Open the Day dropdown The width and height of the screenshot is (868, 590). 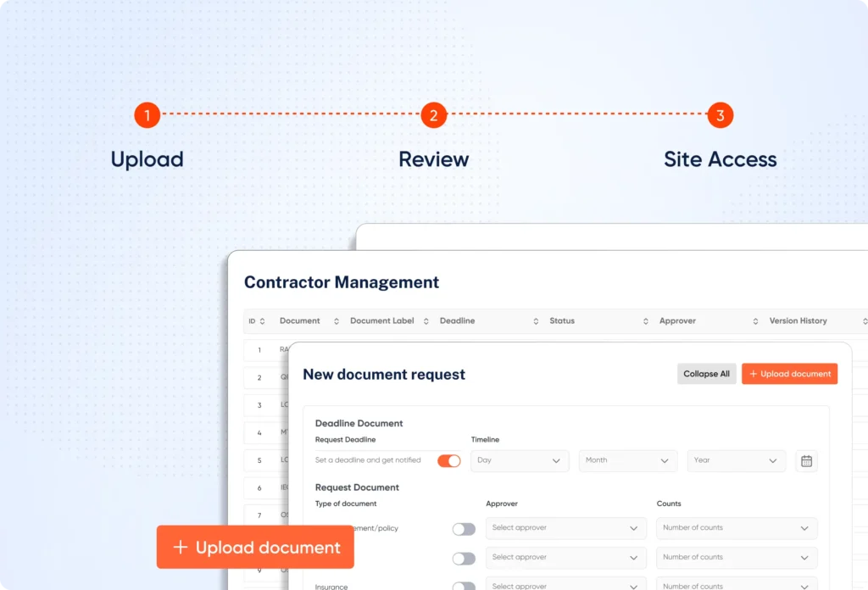pyautogui.click(x=520, y=460)
